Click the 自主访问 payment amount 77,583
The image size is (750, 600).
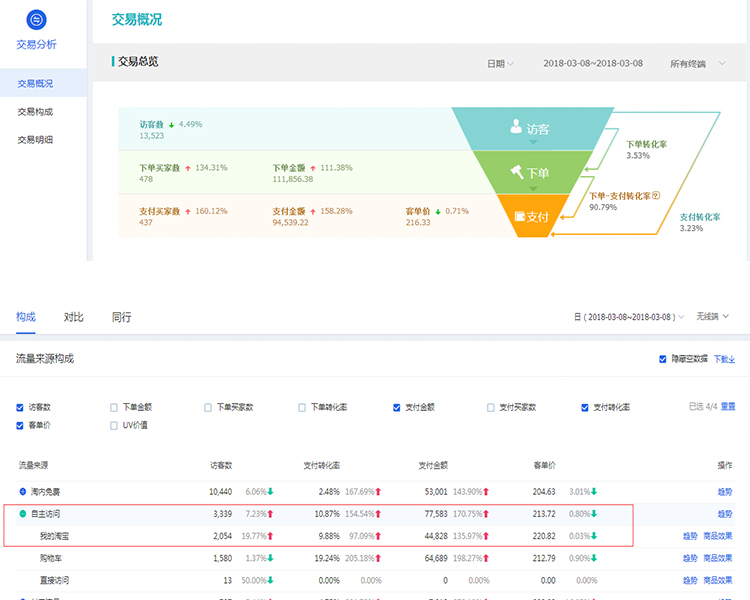[436, 514]
